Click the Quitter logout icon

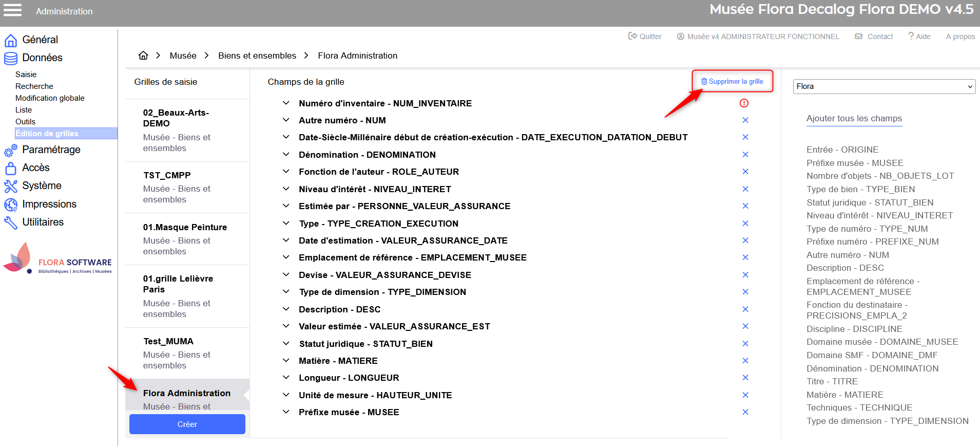pos(633,36)
